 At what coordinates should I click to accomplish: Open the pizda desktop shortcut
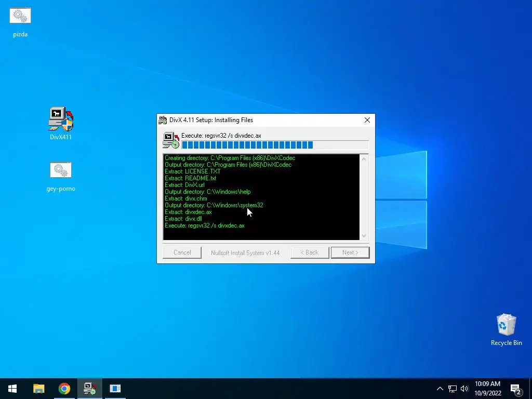(x=20, y=22)
